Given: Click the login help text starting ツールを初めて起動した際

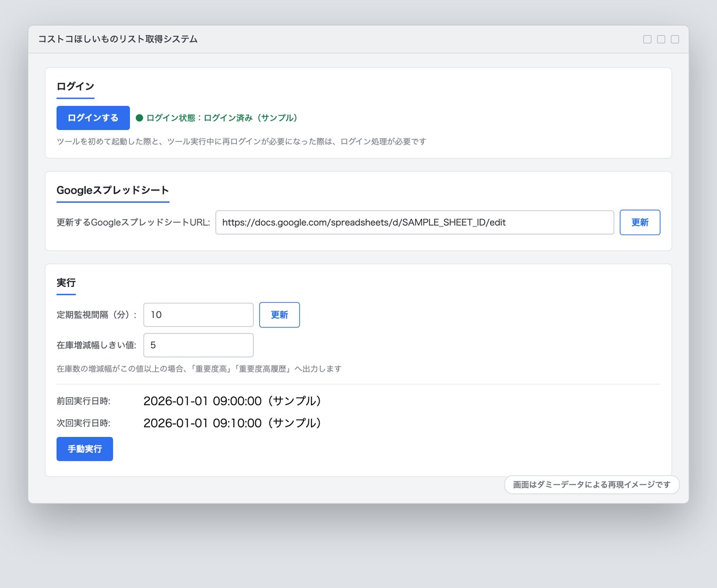Looking at the screenshot, I should [242, 142].
